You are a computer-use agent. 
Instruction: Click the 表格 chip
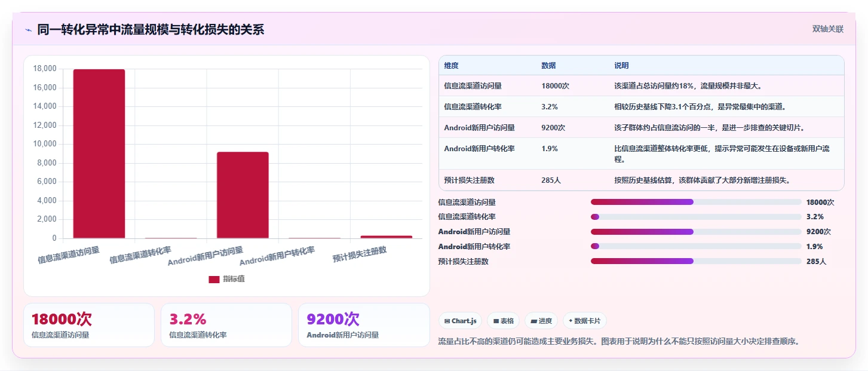click(504, 321)
